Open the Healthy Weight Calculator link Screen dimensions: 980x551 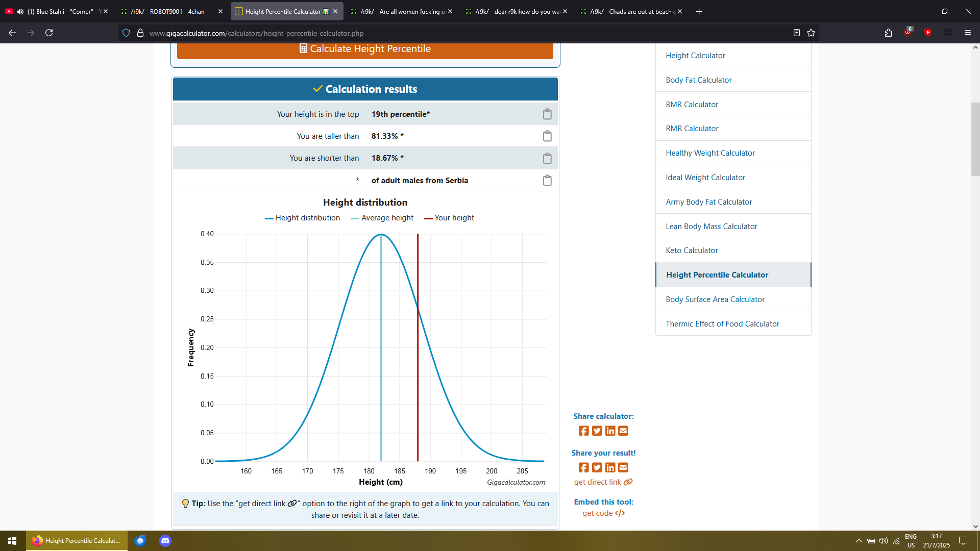tap(710, 153)
